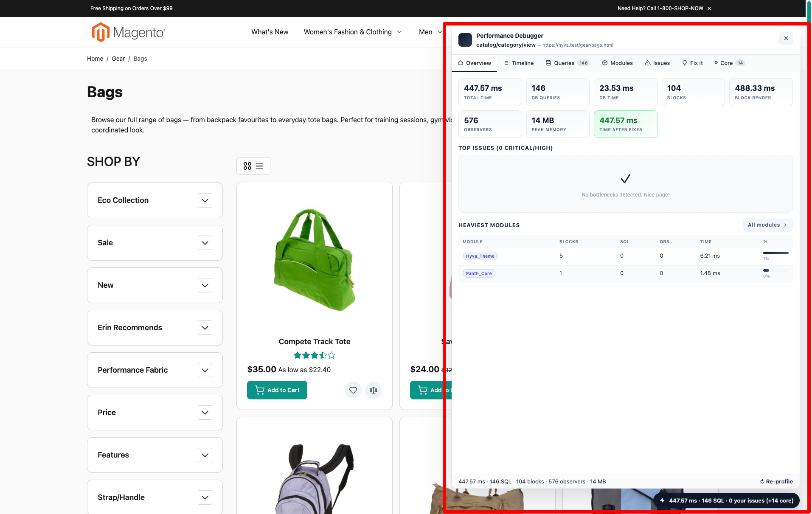The width and height of the screenshot is (812, 514).
Task: Open the Issues tab
Action: coord(657,63)
